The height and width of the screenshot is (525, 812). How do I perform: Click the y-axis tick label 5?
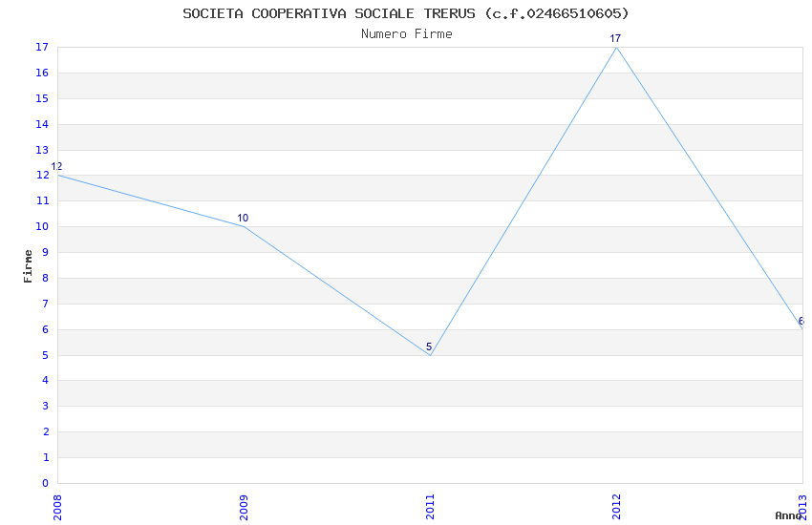[46, 355]
